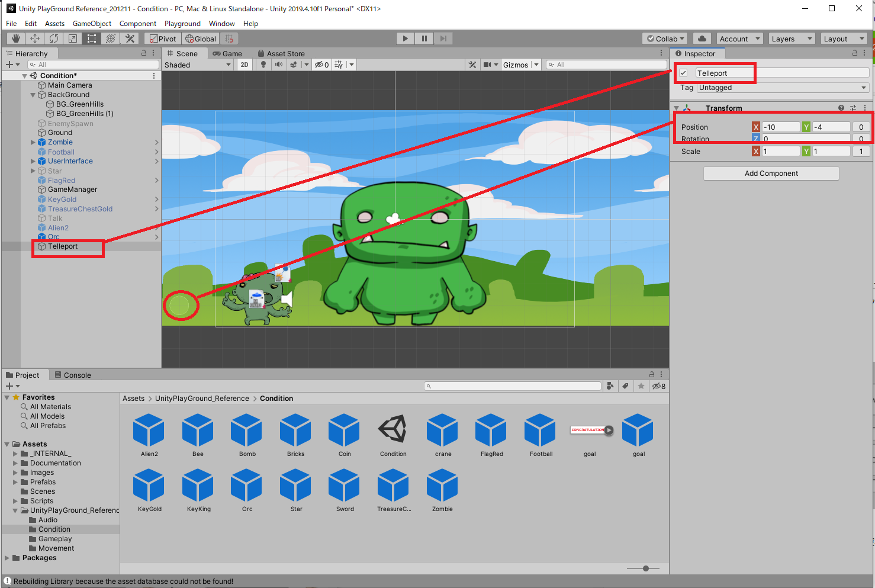Select the Scale tool
The width and height of the screenshot is (875, 588).
click(x=73, y=38)
